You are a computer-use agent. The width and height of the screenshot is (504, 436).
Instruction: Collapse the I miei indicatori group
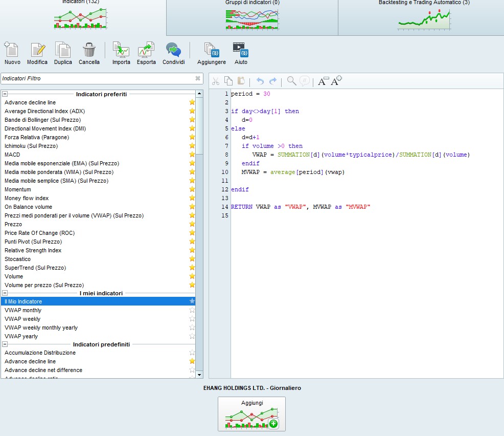pyautogui.click(x=5, y=293)
